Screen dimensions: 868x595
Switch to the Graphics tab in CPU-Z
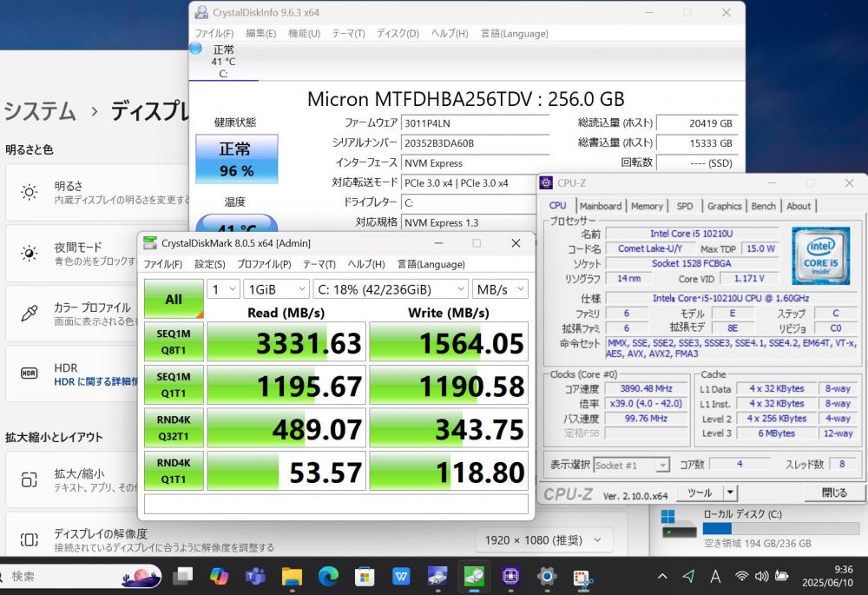coord(724,206)
